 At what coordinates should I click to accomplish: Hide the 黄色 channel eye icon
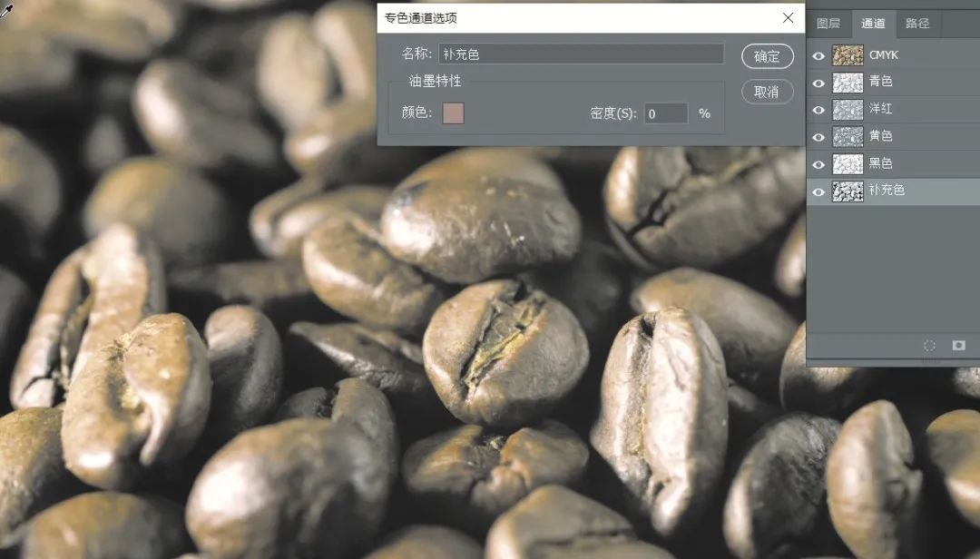[818, 137]
